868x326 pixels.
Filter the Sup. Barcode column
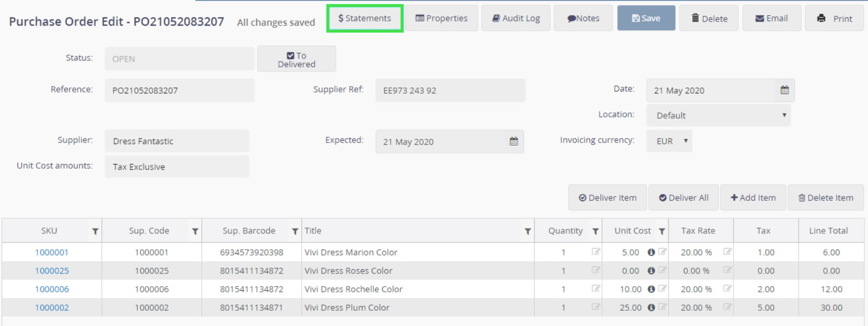click(295, 231)
